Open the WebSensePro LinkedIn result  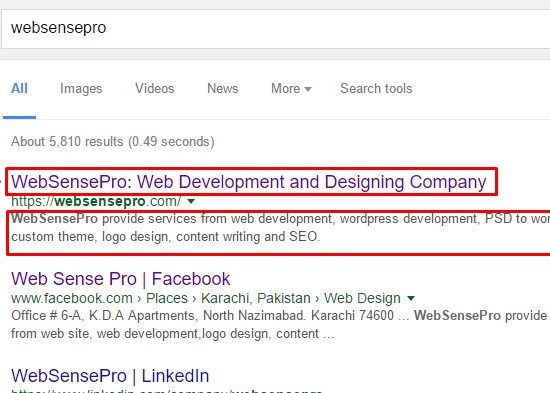(110, 376)
